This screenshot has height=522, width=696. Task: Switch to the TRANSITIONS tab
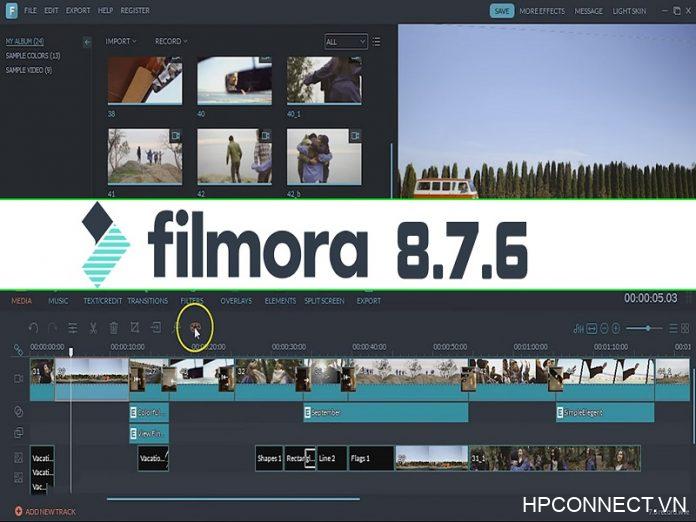[148, 301]
